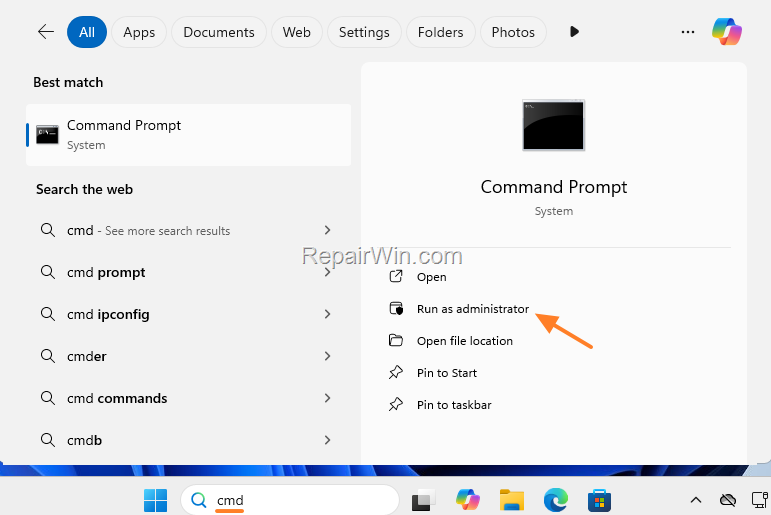This screenshot has height=515, width=771.
Task: Switch to the Settings filter tab
Action: (364, 32)
